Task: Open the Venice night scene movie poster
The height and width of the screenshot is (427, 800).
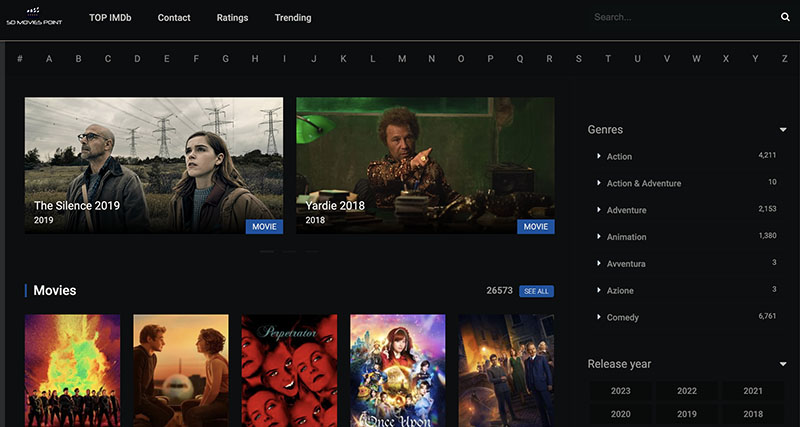Action: point(506,370)
